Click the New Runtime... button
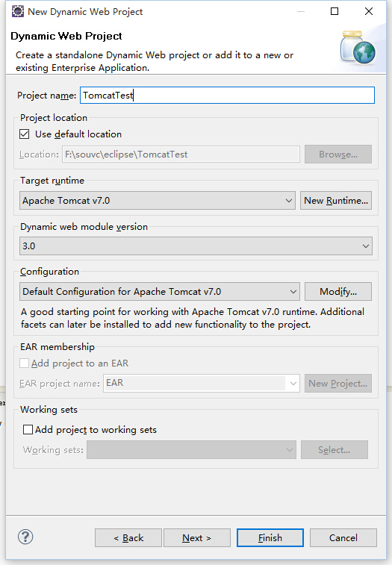The image size is (392, 565). point(336,200)
